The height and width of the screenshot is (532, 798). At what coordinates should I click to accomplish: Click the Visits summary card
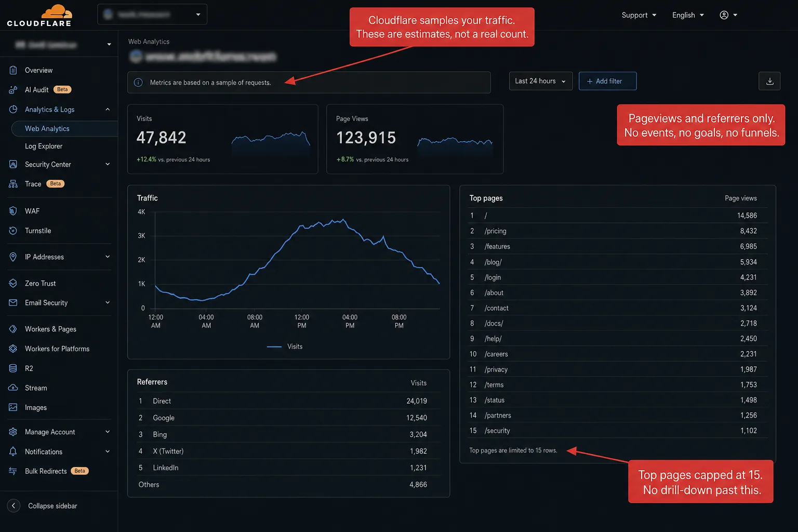coord(222,139)
